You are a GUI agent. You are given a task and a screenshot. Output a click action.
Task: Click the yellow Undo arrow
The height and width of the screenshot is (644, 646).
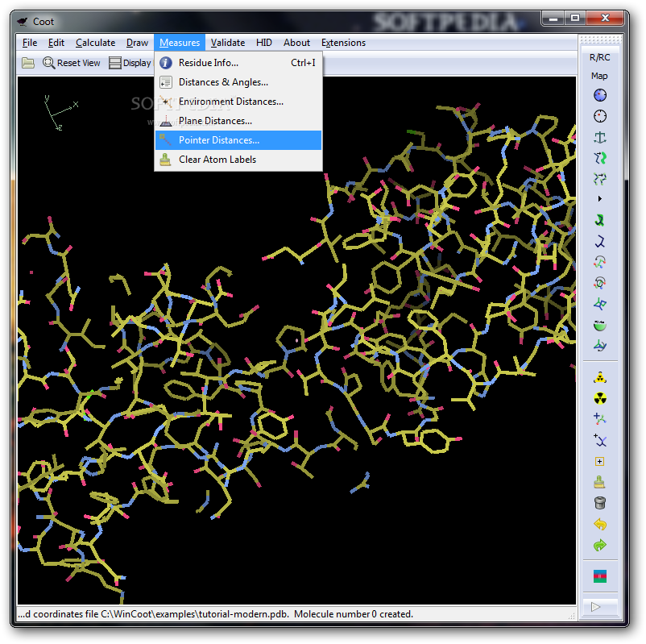pyautogui.click(x=600, y=525)
